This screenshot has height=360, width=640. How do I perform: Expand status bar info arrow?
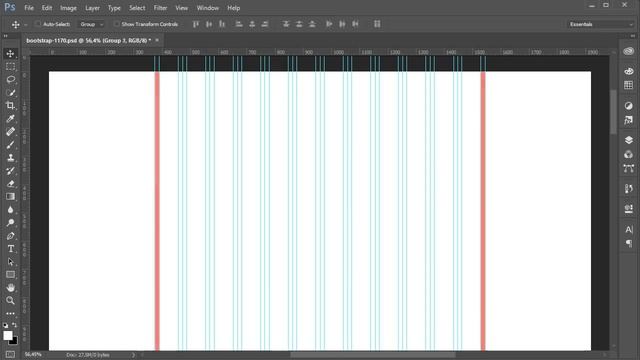(x=133, y=355)
